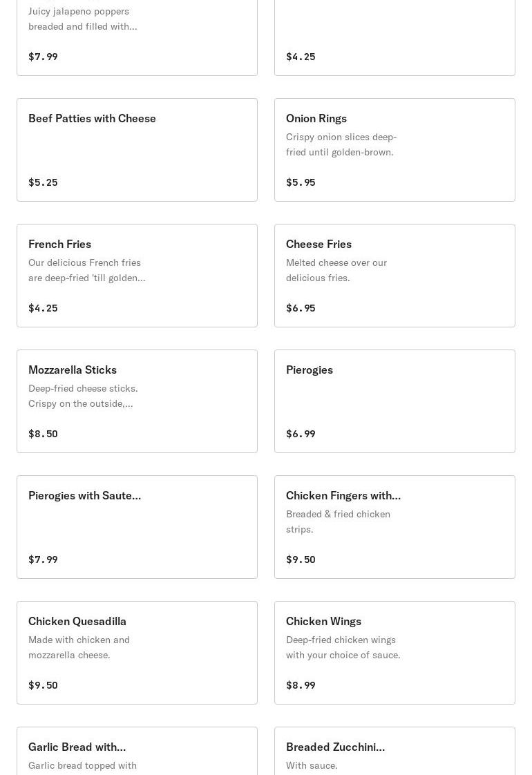Click the "Breaded & fried chicken strips" description
The height and width of the screenshot is (775, 532).
338,522
